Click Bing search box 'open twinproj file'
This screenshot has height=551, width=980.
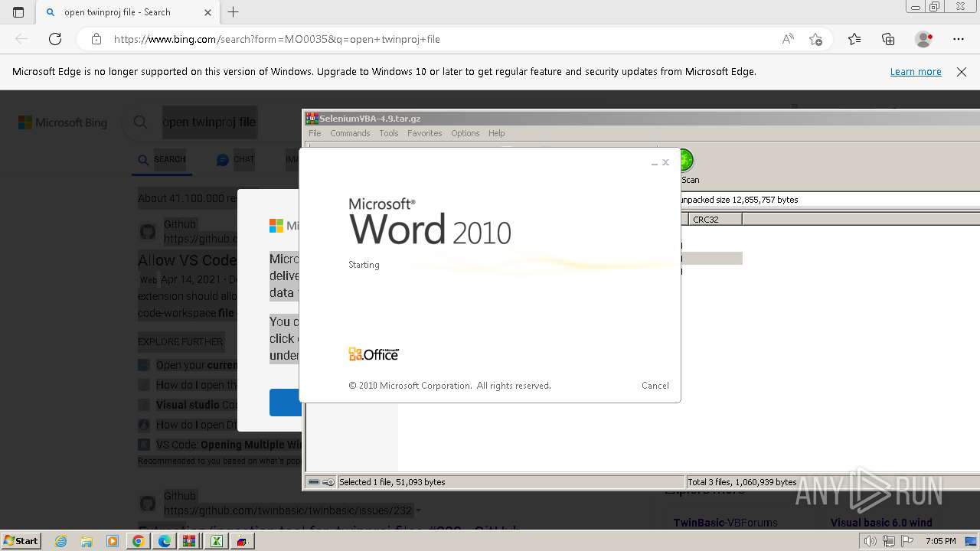[x=209, y=122]
